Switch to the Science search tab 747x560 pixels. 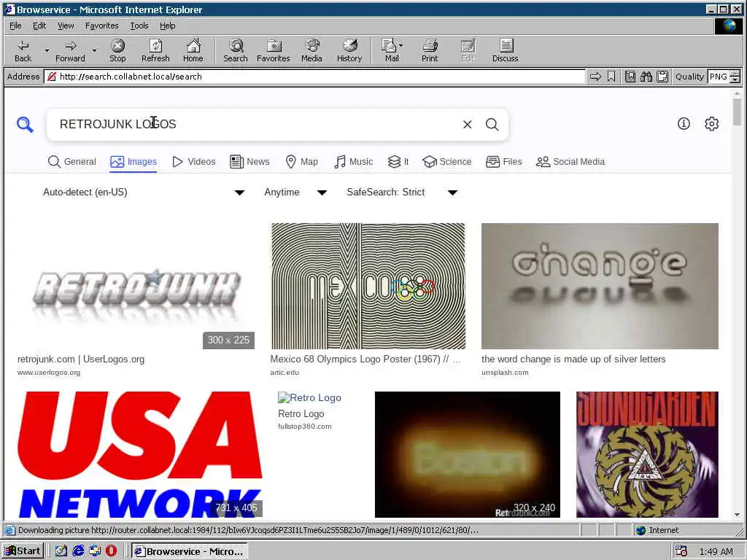[x=447, y=162]
